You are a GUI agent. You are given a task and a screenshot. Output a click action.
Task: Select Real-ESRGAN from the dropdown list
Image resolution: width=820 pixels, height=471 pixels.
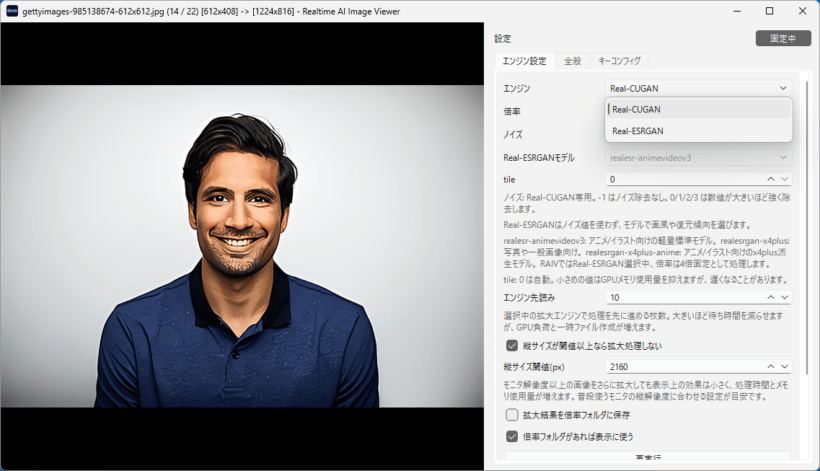pos(698,131)
